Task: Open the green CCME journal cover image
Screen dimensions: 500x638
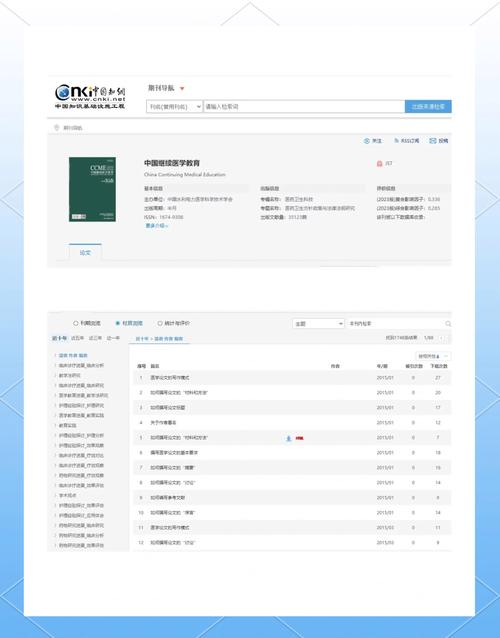Action: (x=92, y=189)
